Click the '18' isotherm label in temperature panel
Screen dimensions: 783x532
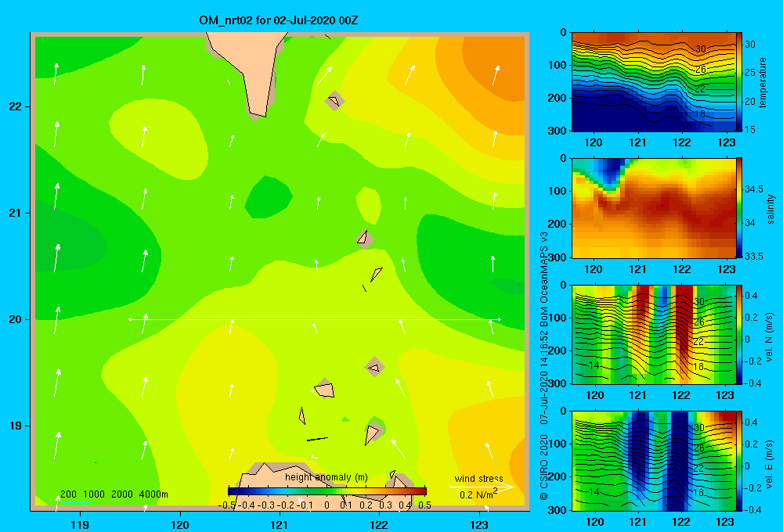(x=700, y=114)
